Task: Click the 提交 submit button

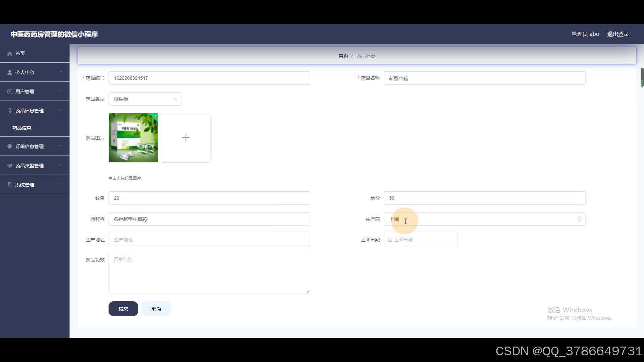Action: coord(123,309)
